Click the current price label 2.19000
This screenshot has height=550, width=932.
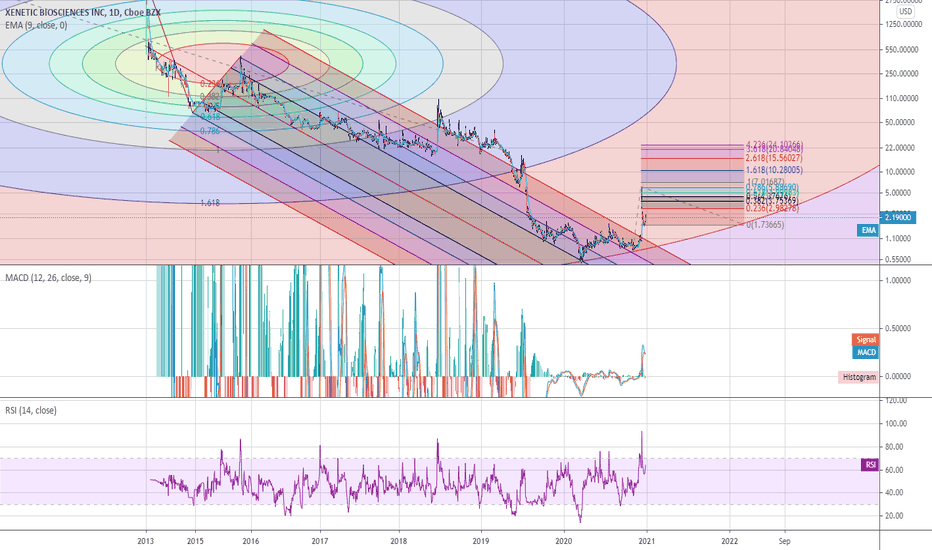(x=898, y=218)
